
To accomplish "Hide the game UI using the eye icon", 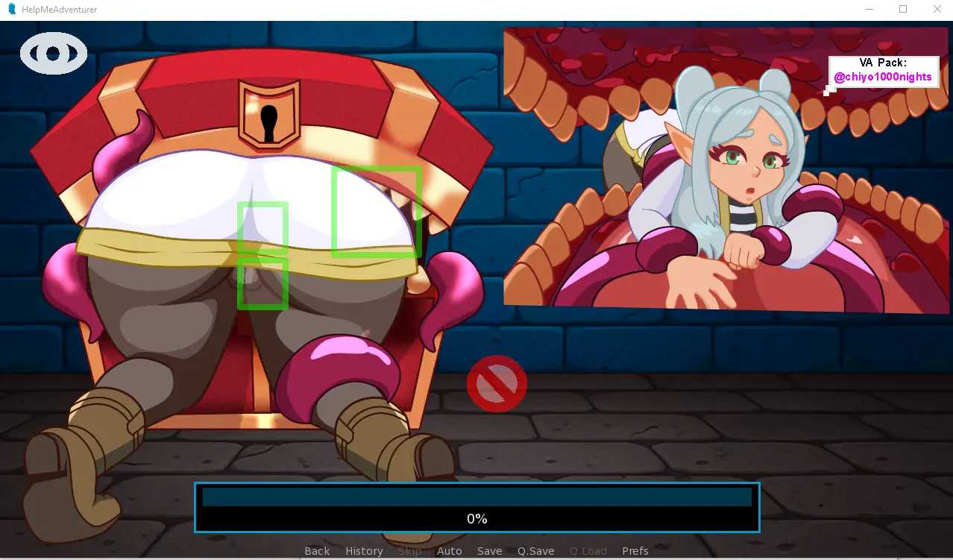I will pyautogui.click(x=53, y=53).
